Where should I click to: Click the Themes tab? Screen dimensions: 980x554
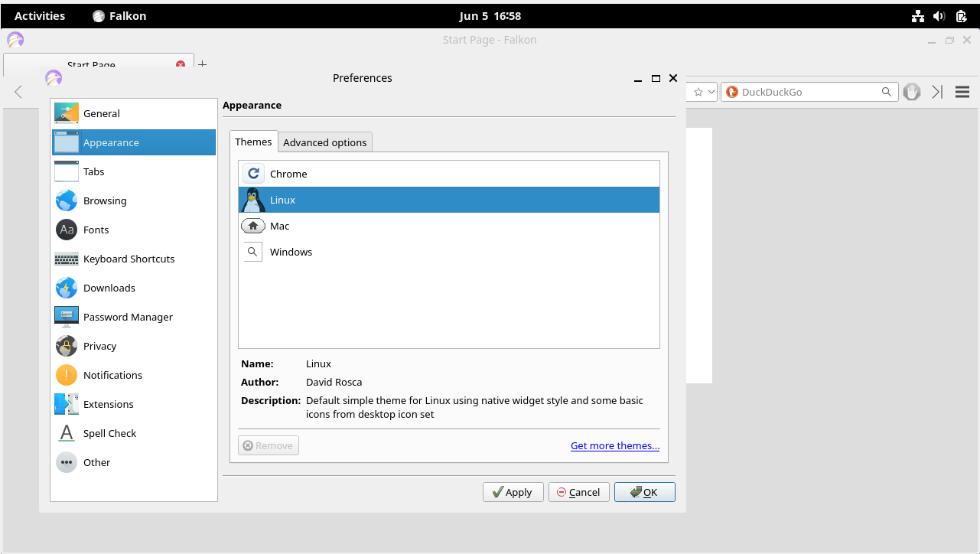[x=253, y=142]
